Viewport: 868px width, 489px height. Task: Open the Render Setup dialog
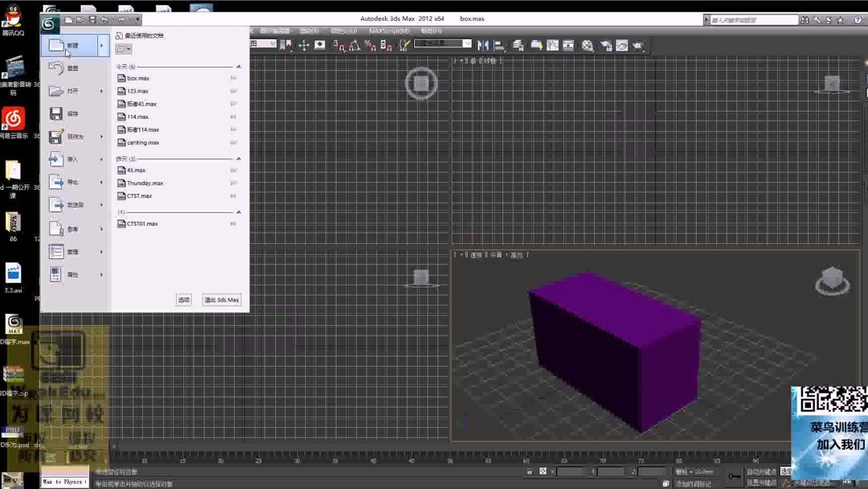[x=606, y=46]
